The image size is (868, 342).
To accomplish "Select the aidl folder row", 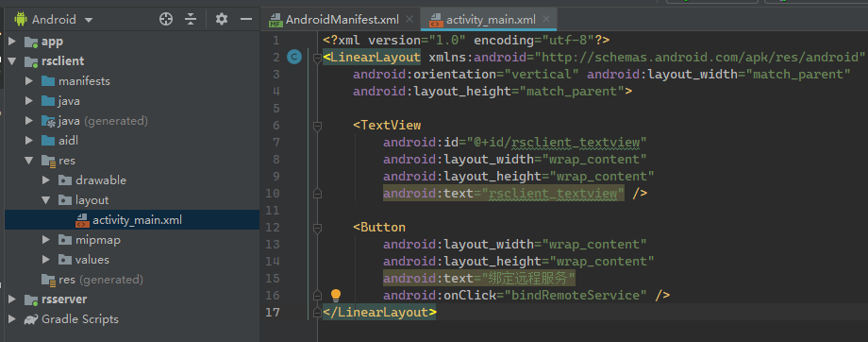I will (x=132, y=141).
